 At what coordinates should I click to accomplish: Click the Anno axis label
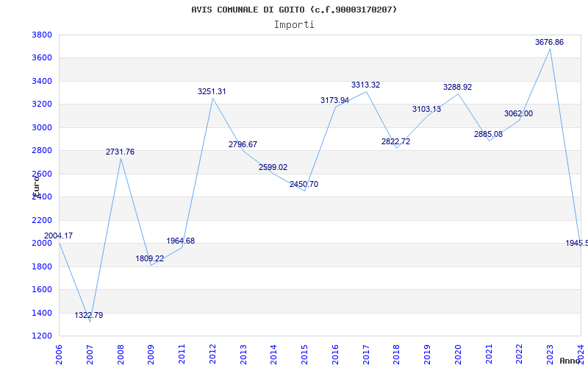(x=570, y=361)
